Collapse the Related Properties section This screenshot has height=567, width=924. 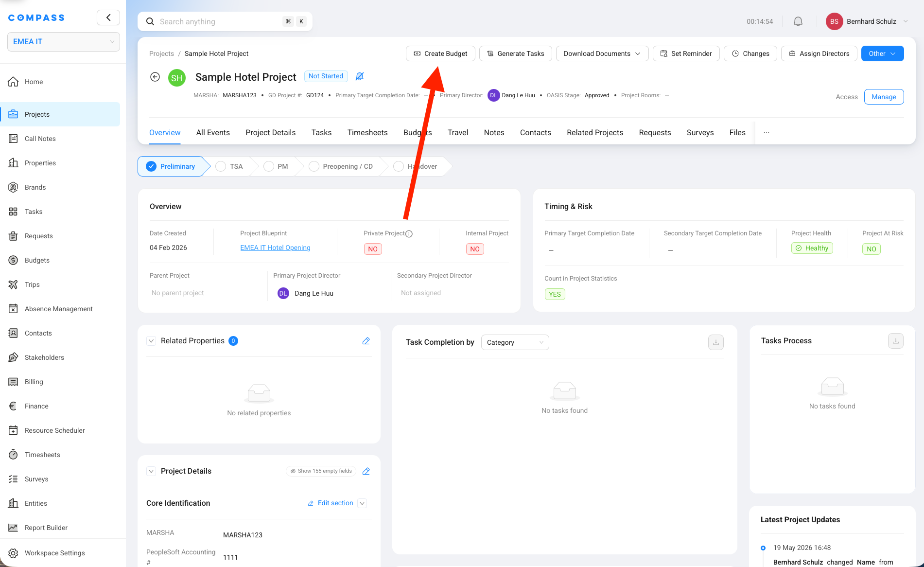[x=151, y=341]
